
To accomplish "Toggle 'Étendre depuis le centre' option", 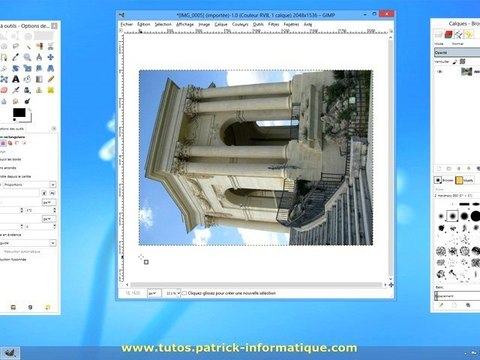I will 16,176.
